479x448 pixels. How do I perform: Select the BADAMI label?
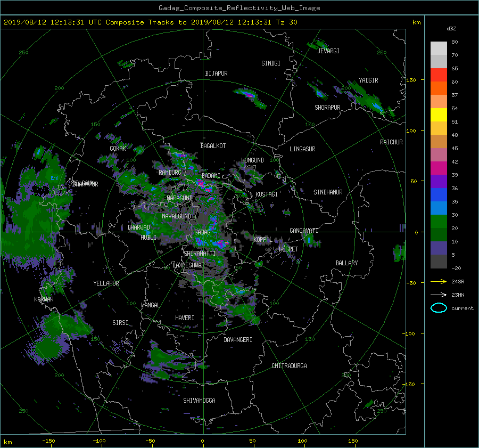point(211,176)
